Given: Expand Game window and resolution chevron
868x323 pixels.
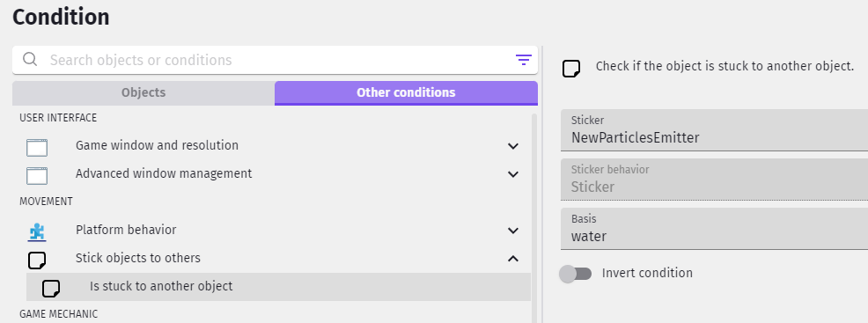Looking at the screenshot, I should [x=513, y=146].
